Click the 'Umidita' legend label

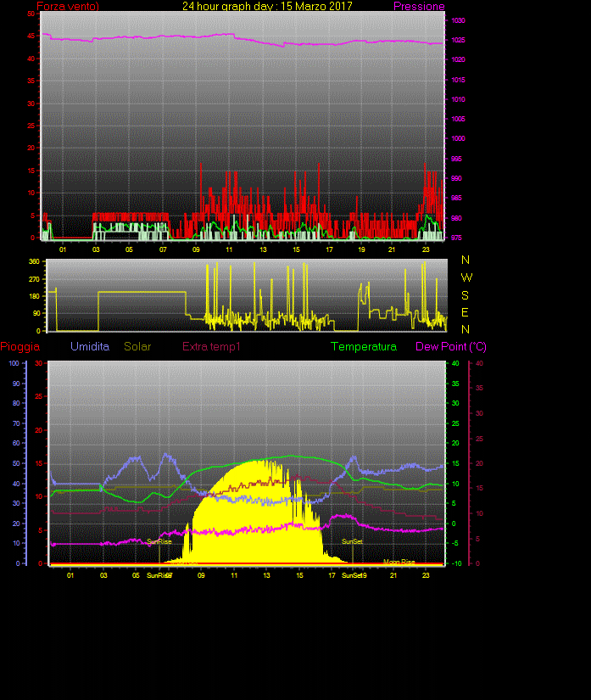click(90, 346)
